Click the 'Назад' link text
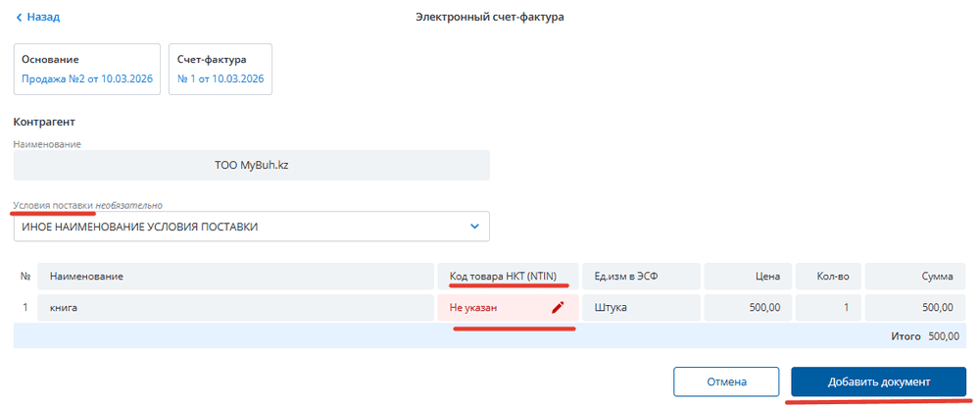Image resolution: width=980 pixels, height=407 pixels. click(43, 18)
